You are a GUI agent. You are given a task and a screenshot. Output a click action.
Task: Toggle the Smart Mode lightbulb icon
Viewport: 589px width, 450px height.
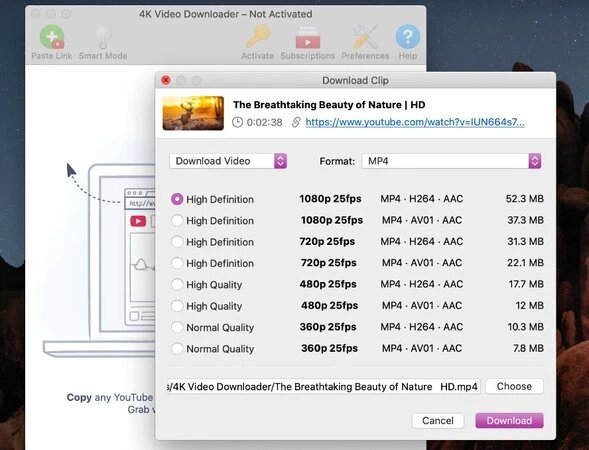point(103,37)
